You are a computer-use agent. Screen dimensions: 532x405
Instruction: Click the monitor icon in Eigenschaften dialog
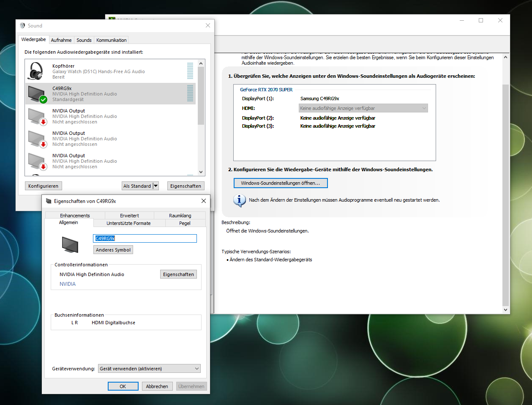pyautogui.click(x=70, y=245)
